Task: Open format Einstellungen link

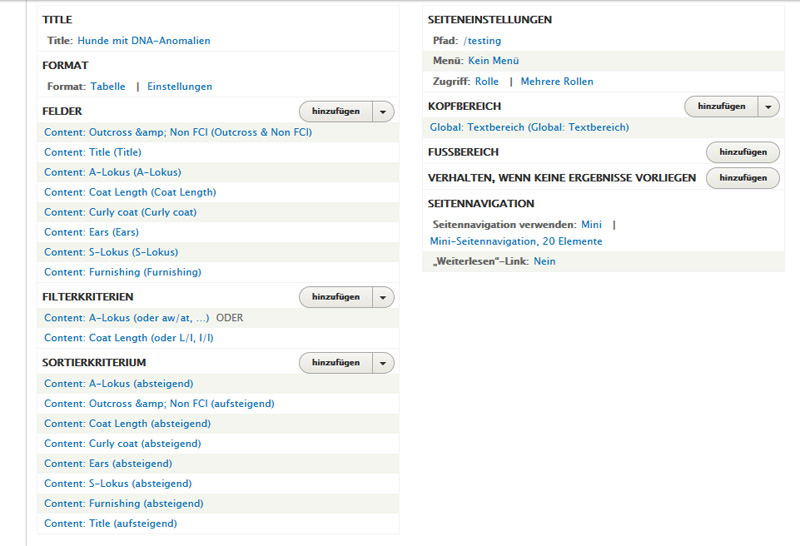Action: click(180, 87)
